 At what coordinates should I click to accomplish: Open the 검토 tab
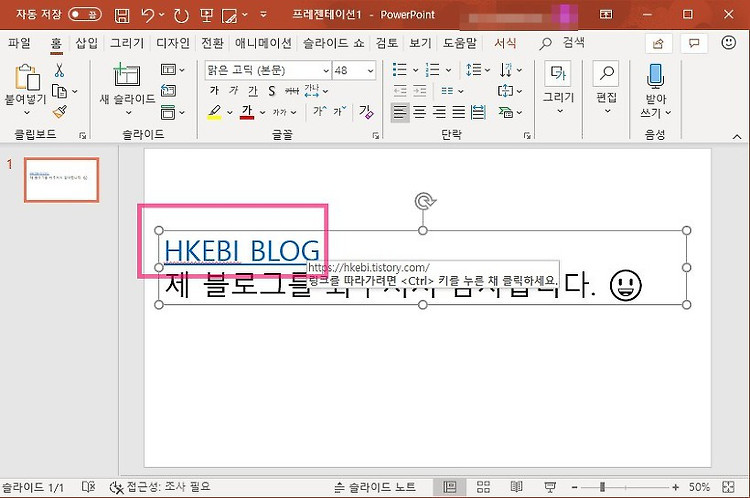coord(386,43)
